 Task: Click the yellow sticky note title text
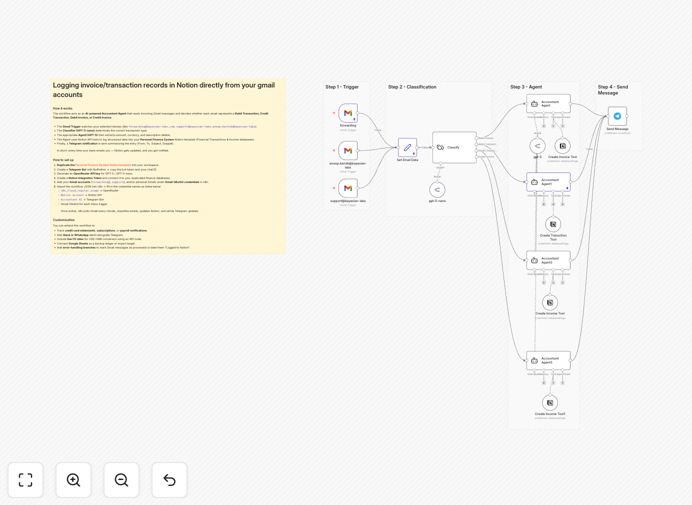[x=164, y=90]
